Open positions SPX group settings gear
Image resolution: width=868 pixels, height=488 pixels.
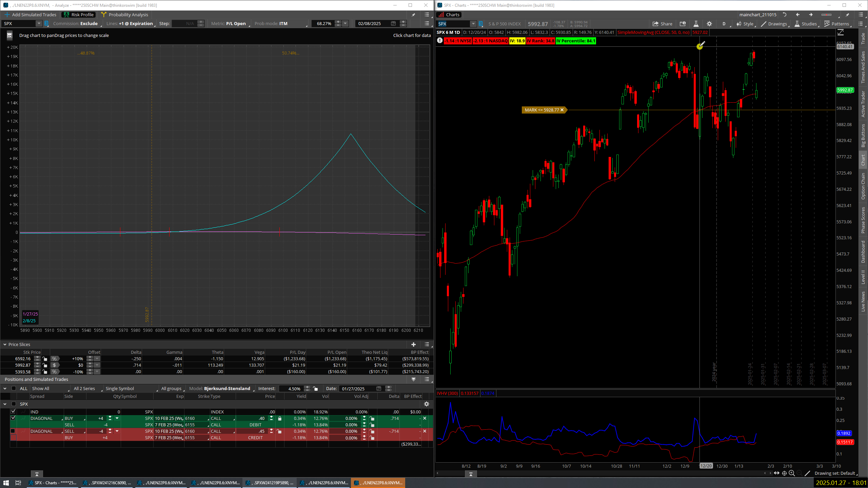(x=427, y=404)
